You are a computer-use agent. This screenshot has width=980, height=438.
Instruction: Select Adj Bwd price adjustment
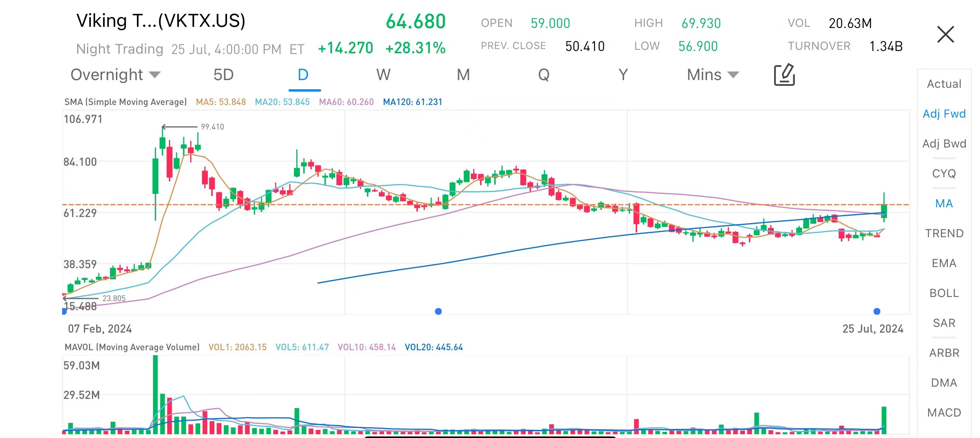pyautogui.click(x=944, y=144)
